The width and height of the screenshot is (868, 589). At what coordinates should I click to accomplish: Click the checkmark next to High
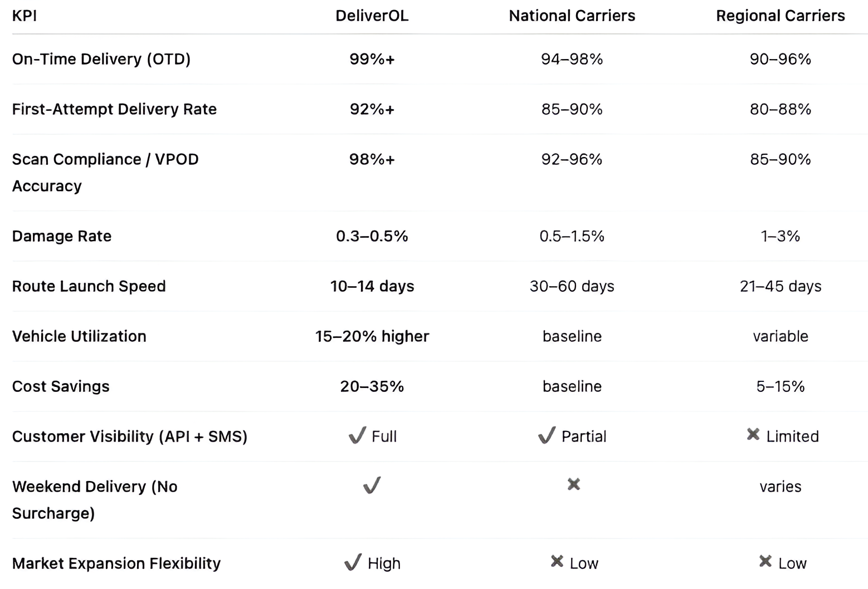[x=353, y=562]
